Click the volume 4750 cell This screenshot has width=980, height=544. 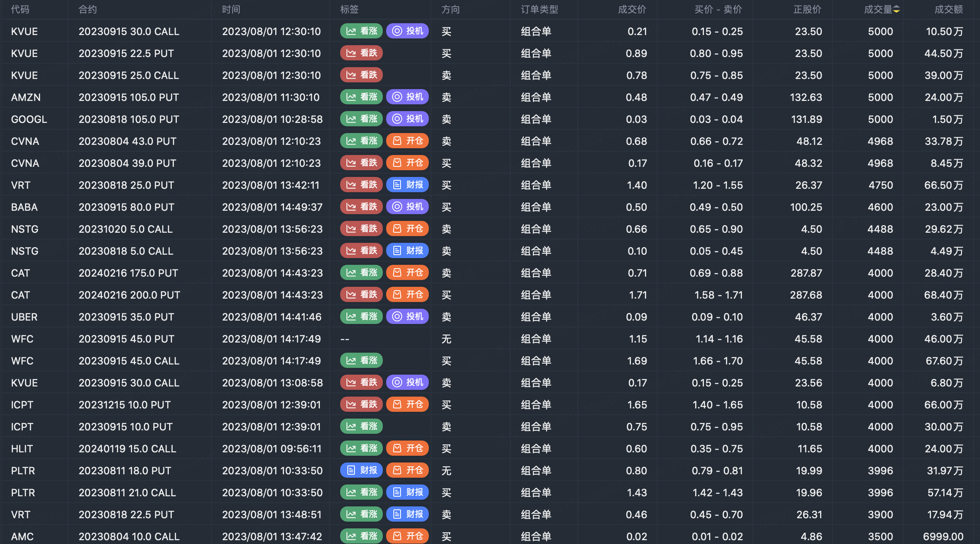tap(880, 185)
